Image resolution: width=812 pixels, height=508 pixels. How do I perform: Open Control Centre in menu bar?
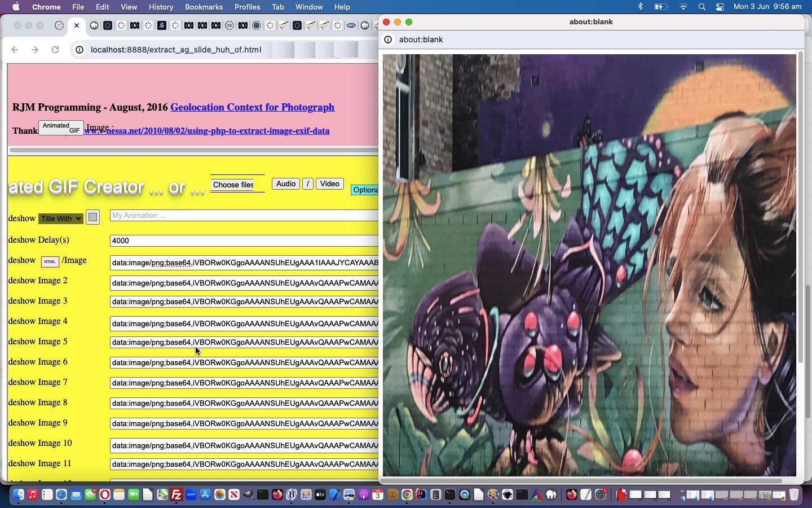coord(720,7)
